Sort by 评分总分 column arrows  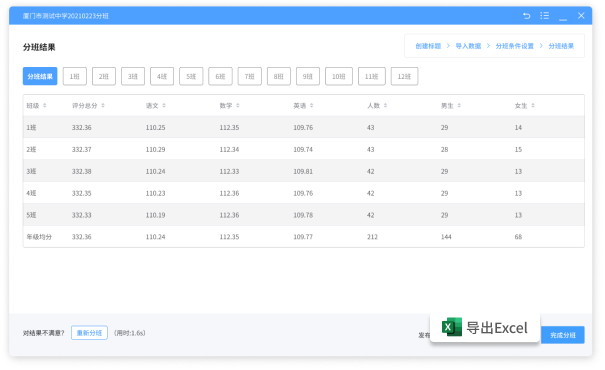coord(103,105)
